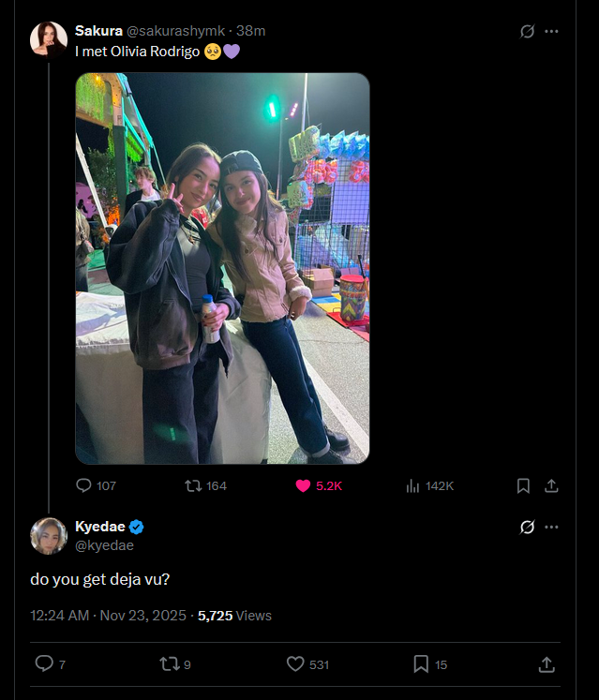Open the attached photo of two people
Viewport: 599px width, 700px height.
(x=222, y=268)
